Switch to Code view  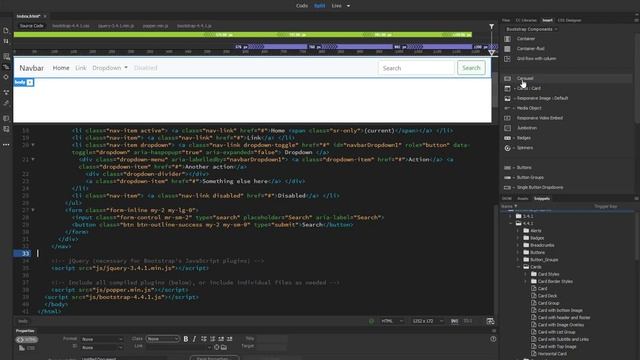click(302, 6)
